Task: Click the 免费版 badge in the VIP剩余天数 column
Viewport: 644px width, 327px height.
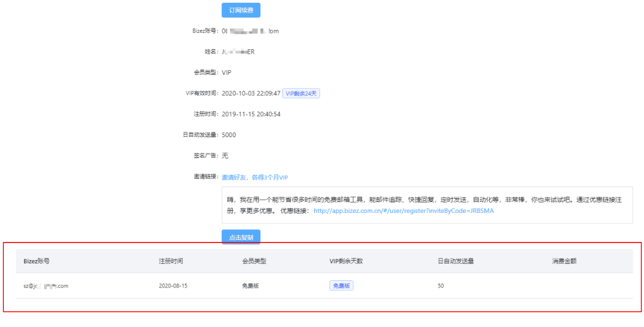Action: click(x=341, y=286)
